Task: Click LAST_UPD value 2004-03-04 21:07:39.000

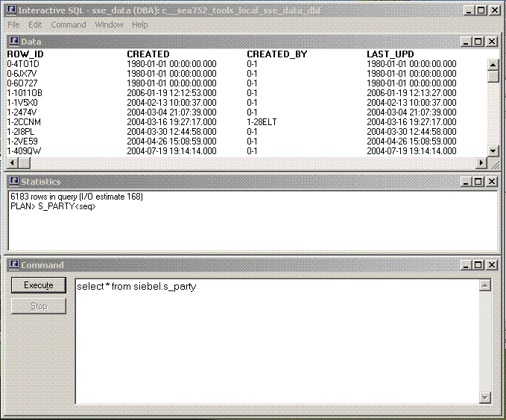Action: click(411, 112)
